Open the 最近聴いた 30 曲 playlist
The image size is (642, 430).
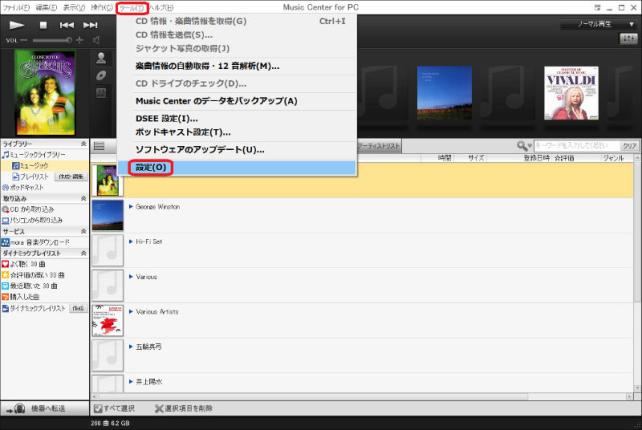tap(29, 286)
